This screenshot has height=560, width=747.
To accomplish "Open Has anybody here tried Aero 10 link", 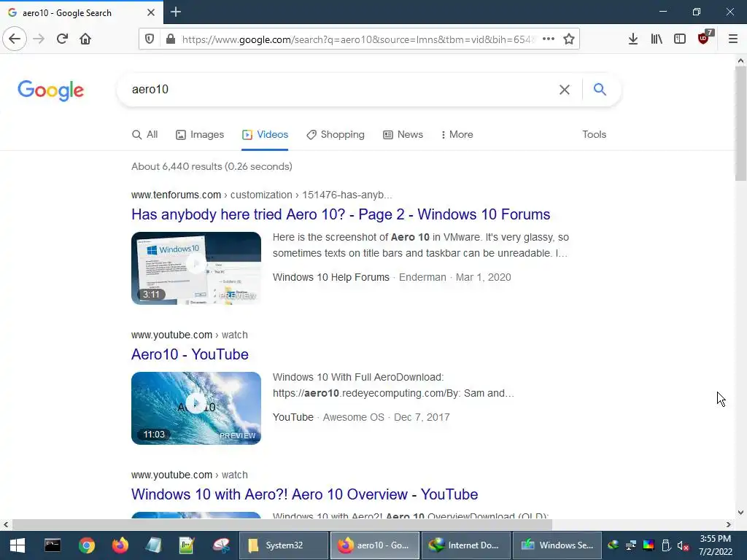I will [x=341, y=214].
